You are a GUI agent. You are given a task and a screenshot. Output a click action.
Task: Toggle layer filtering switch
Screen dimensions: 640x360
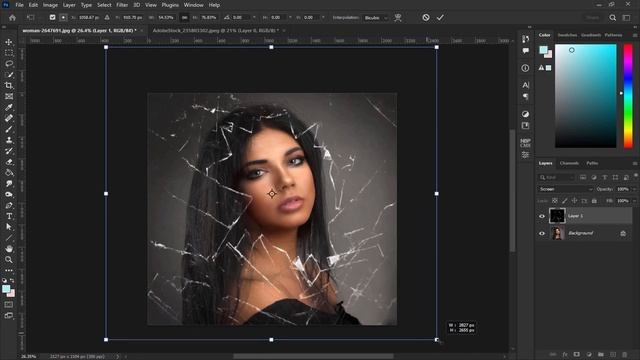pyautogui.click(x=636, y=176)
